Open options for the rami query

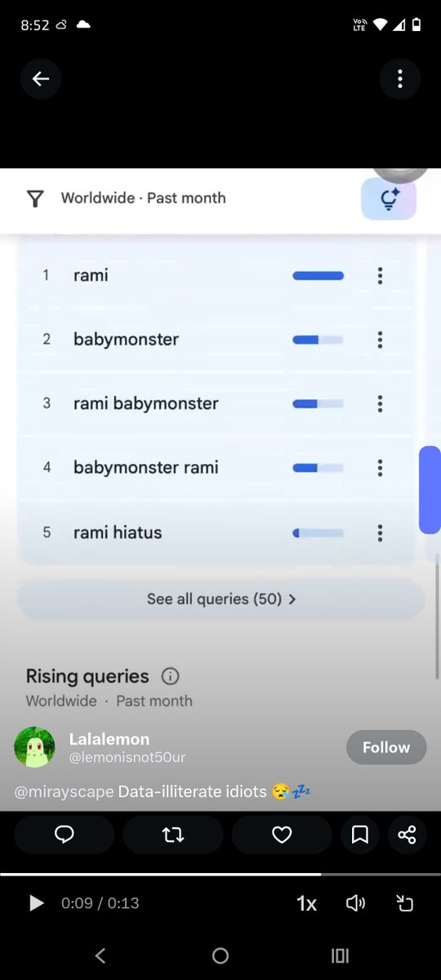point(380,275)
